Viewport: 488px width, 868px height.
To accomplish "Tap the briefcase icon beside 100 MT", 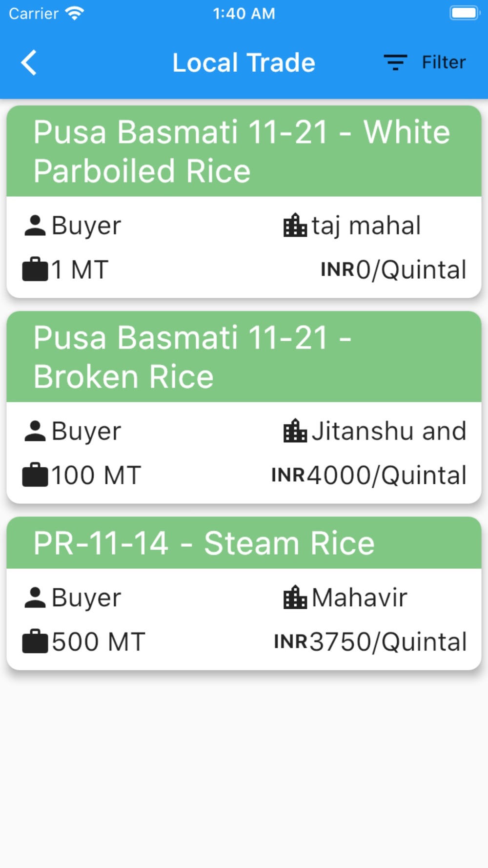I will pyautogui.click(x=35, y=475).
